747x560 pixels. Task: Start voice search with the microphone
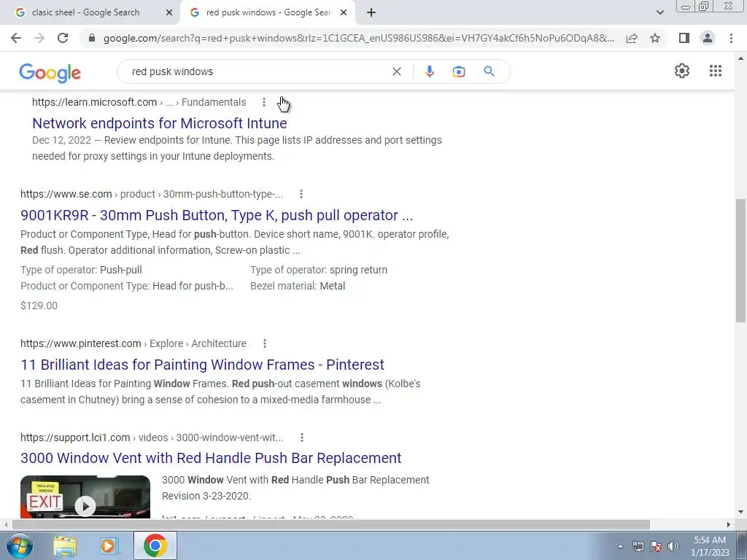click(x=429, y=71)
